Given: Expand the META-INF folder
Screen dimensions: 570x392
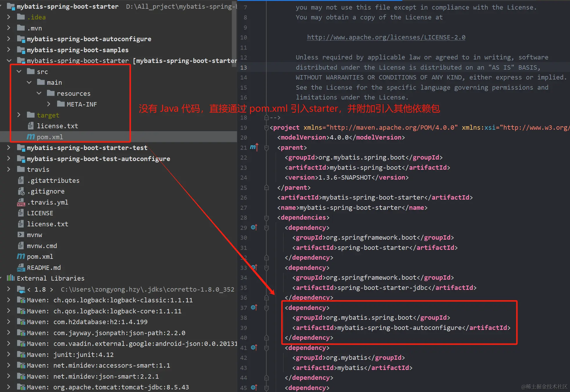Looking at the screenshot, I should pyautogui.click(x=49, y=104).
